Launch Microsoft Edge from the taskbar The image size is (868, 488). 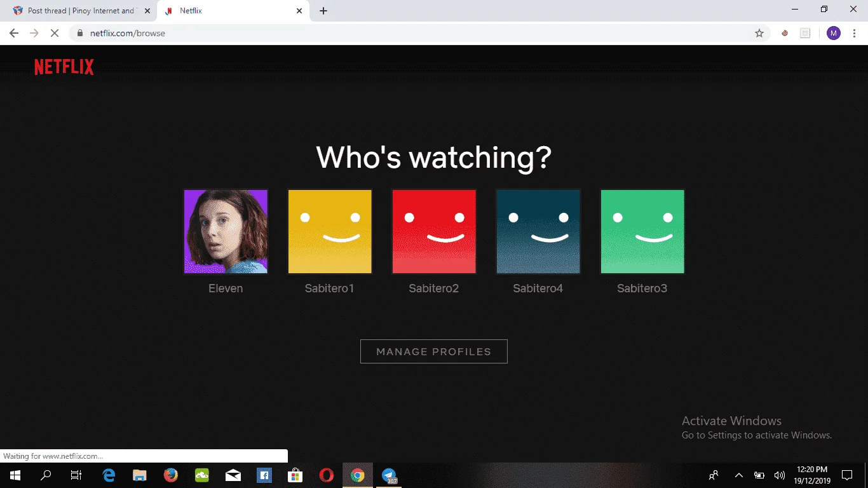(x=109, y=475)
